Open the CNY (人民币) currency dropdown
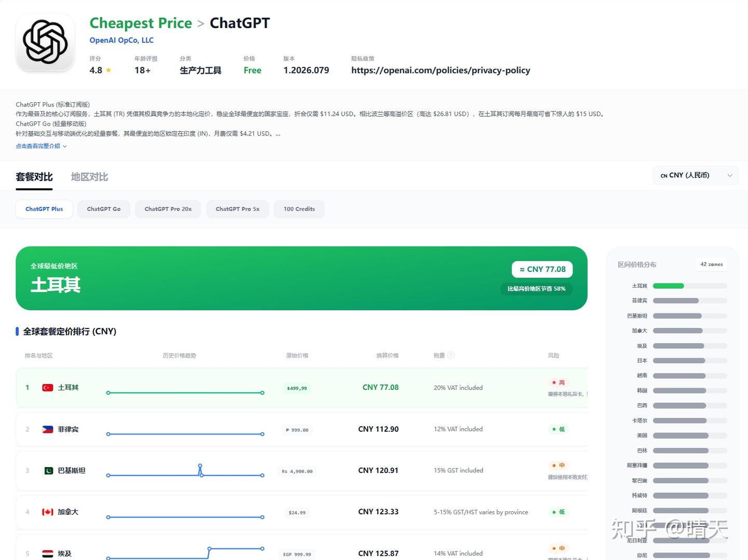 pos(696,175)
